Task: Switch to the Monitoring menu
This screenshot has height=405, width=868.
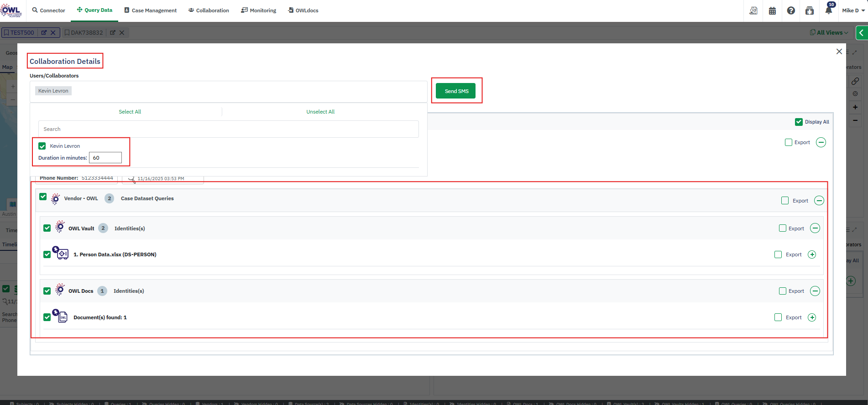Action: 259,10
